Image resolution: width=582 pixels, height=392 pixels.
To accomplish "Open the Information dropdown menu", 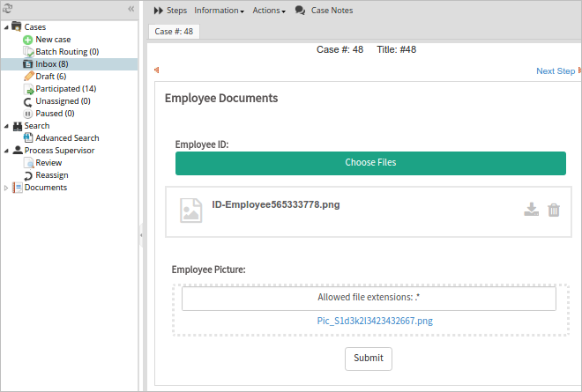I will click(219, 11).
